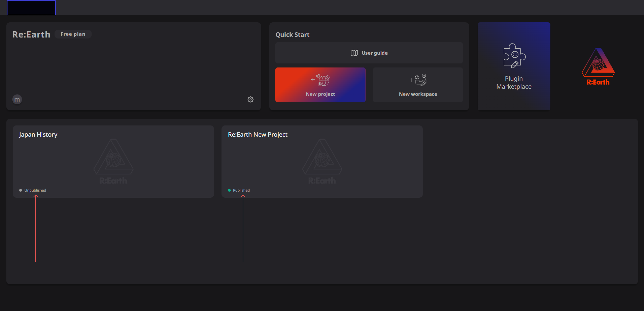This screenshot has height=311, width=644.
Task: Click the 'Free plan' badge
Action: (x=73, y=34)
